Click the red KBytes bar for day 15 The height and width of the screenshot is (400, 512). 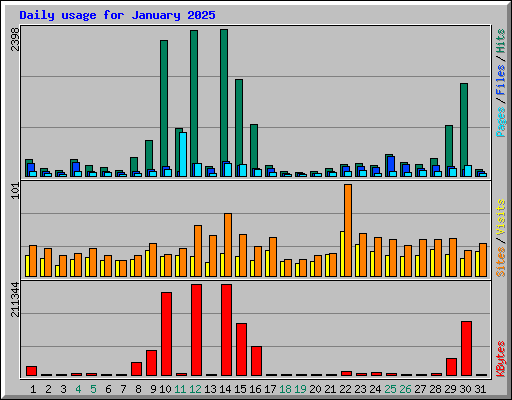(241, 349)
